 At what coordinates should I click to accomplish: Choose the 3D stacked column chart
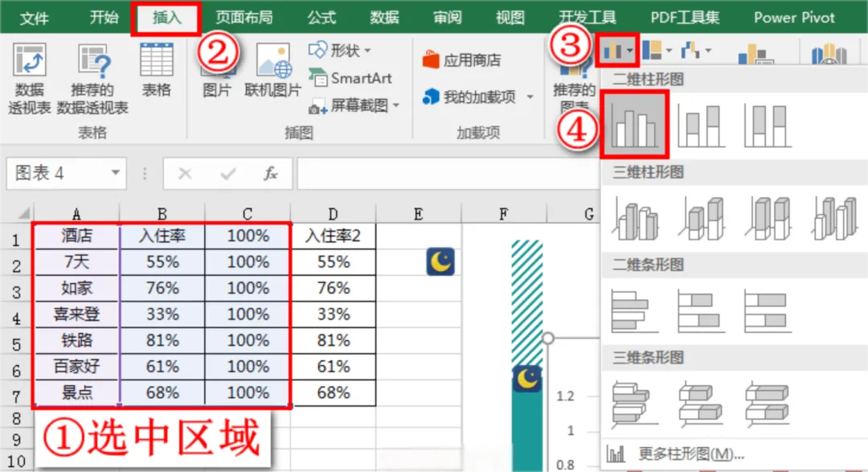pos(702,219)
